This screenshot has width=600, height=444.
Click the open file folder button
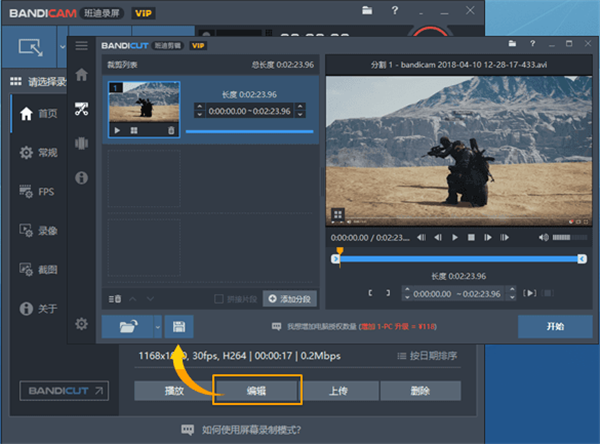click(127, 327)
